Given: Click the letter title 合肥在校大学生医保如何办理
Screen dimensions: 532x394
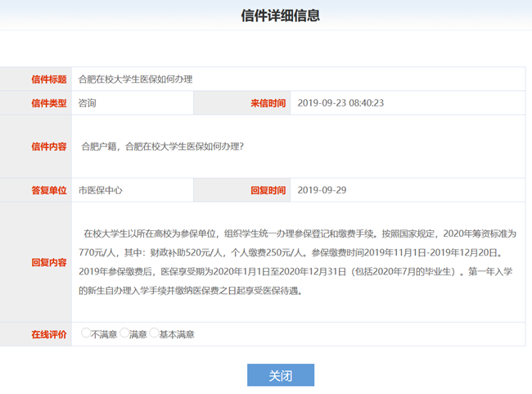Looking at the screenshot, I should click(136, 79).
